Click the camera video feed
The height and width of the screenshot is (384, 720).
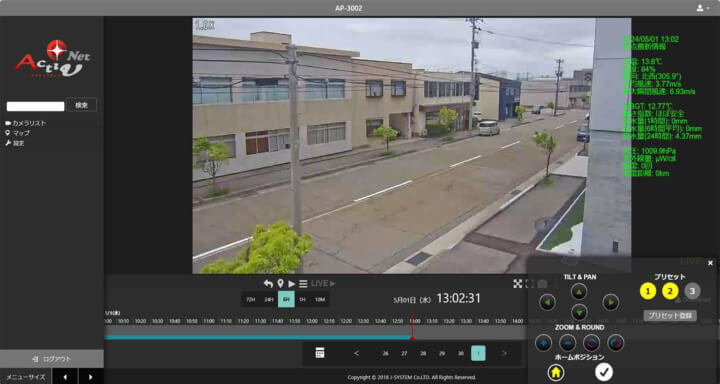411,146
